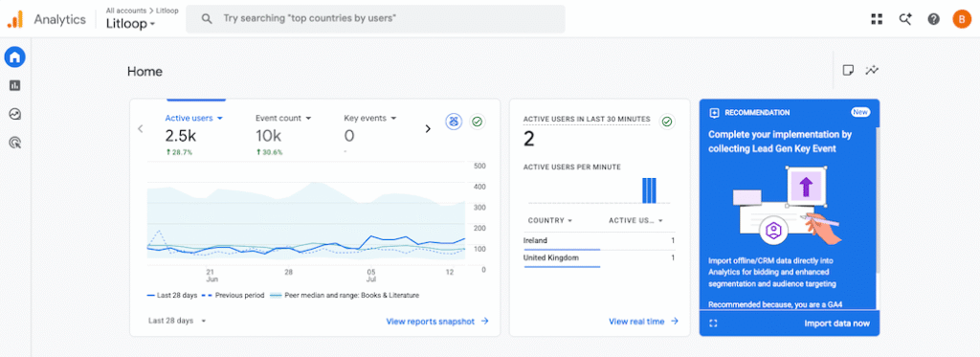980x357 pixels.
Task: Click the search input field
Action: tap(375, 19)
